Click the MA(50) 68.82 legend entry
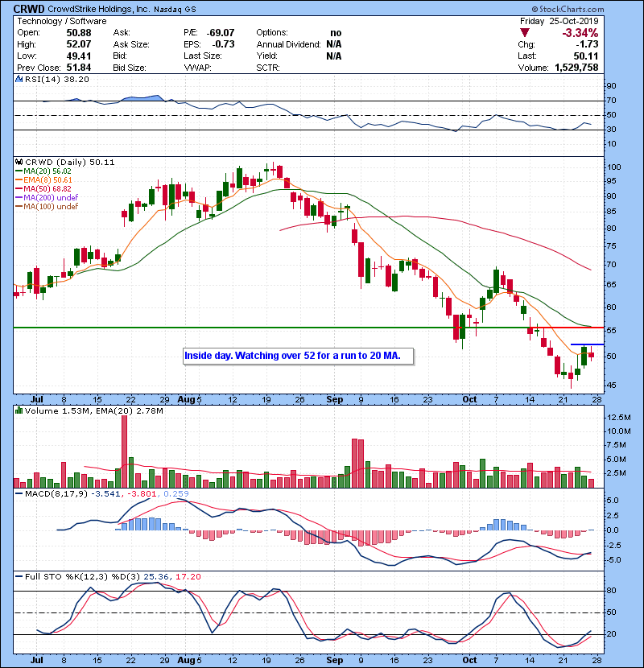This screenshot has height=668, width=644. tap(43, 188)
